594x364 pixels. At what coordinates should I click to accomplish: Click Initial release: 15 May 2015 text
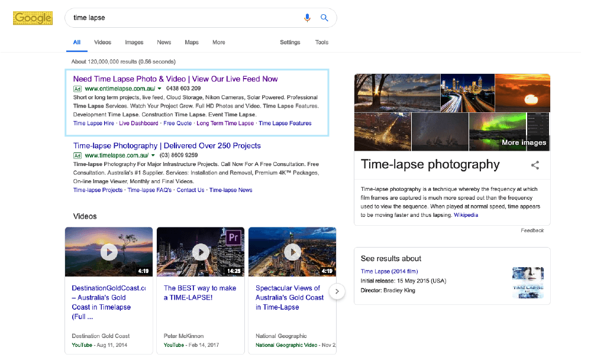403,281
